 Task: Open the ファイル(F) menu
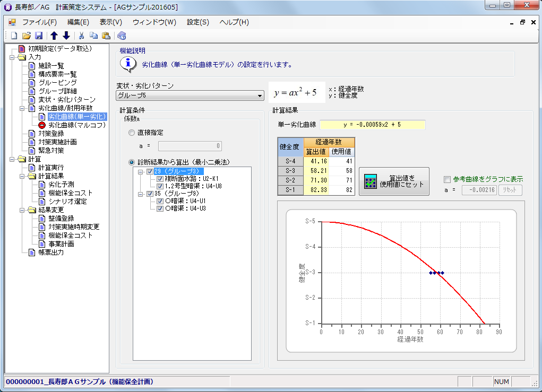click(x=39, y=22)
